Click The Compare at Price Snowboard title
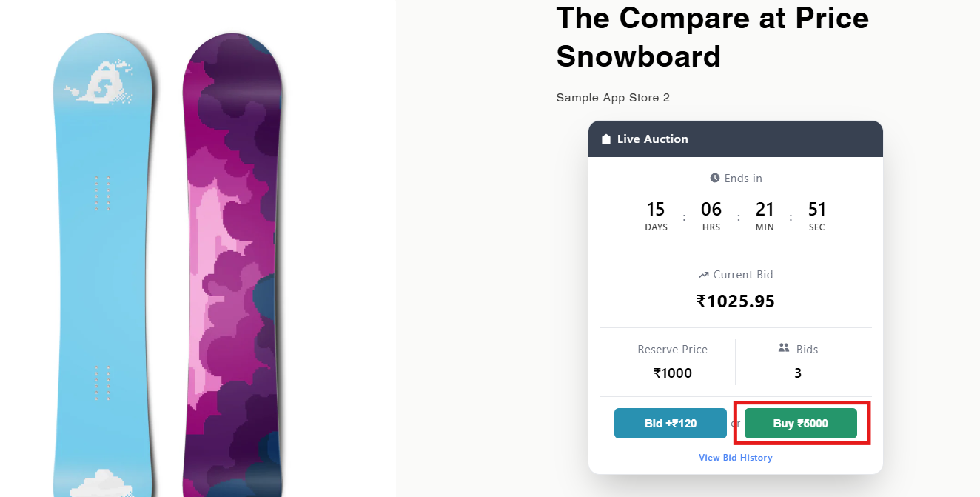The image size is (980, 497). (712, 37)
